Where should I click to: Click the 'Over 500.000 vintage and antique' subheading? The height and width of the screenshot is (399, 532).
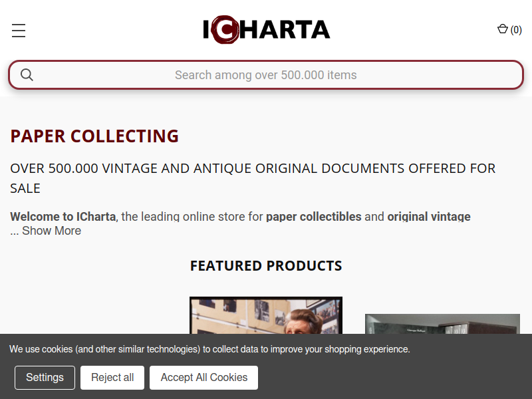253,178
